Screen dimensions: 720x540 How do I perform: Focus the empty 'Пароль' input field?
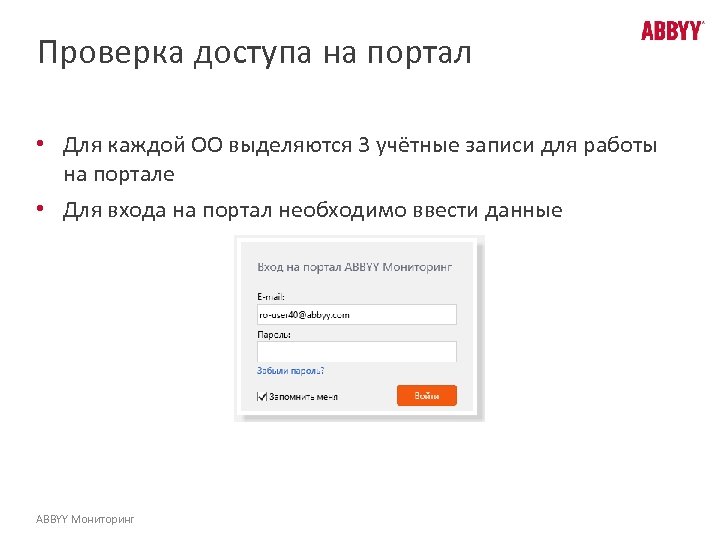tap(356, 351)
